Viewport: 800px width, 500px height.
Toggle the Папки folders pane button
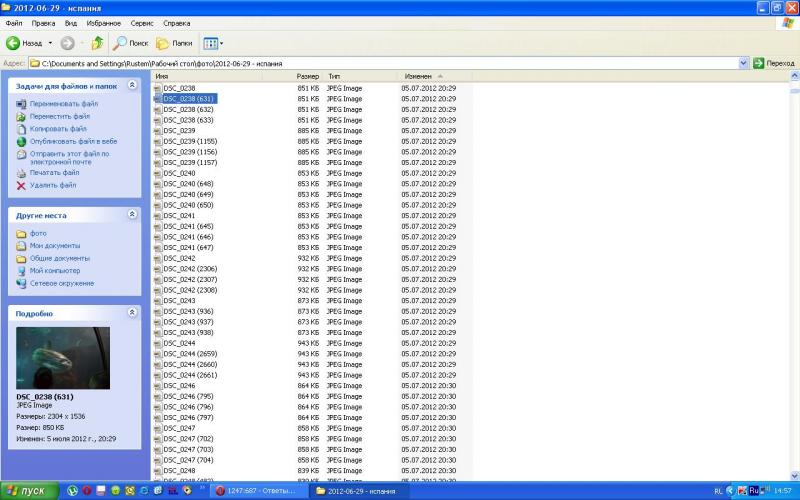174,43
